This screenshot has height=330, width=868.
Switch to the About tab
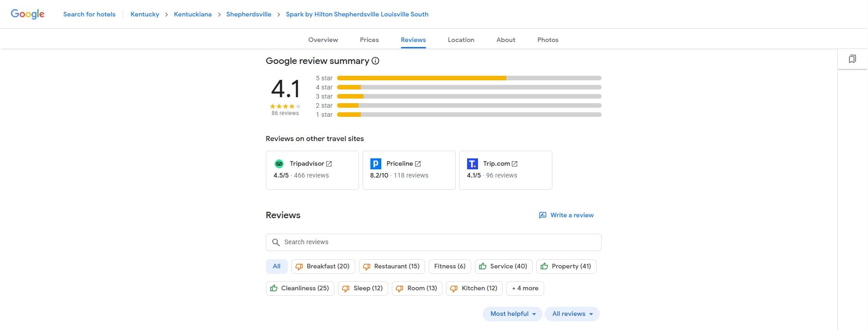pos(506,40)
